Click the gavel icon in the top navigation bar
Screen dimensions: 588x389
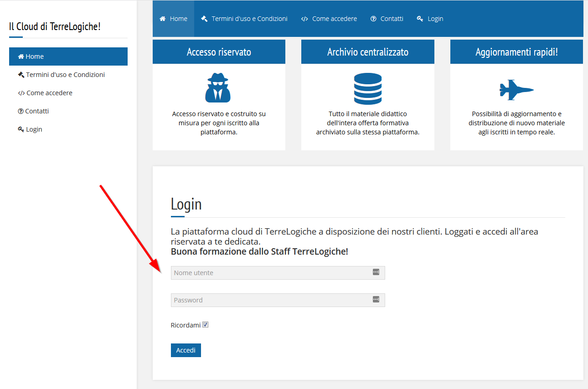point(204,19)
